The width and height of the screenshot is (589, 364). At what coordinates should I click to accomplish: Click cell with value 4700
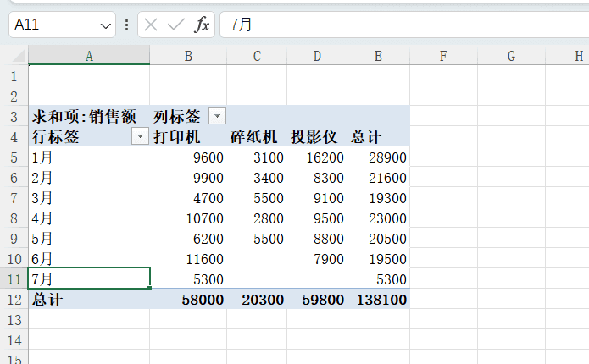[x=188, y=198]
